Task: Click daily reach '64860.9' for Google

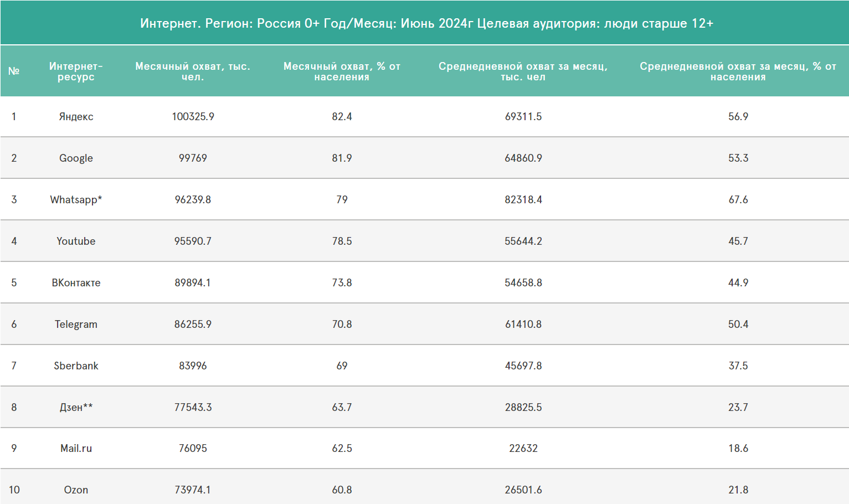Action: [x=523, y=158]
